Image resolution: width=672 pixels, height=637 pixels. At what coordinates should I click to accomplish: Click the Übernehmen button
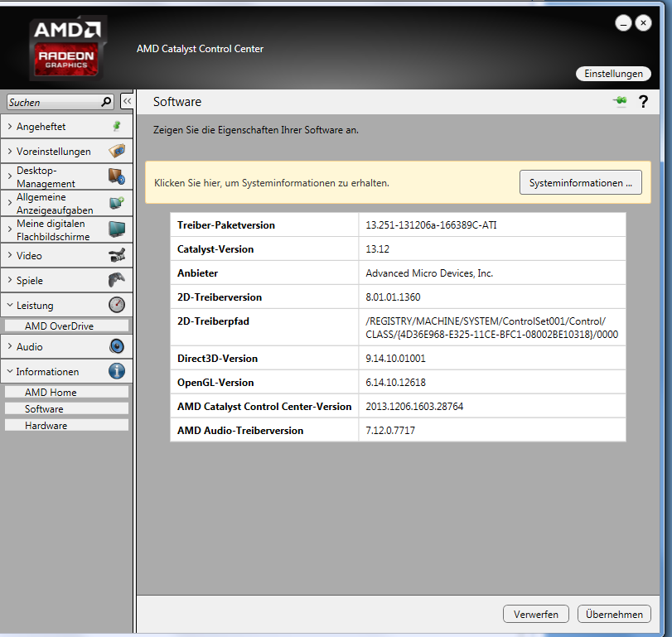pyautogui.click(x=614, y=614)
